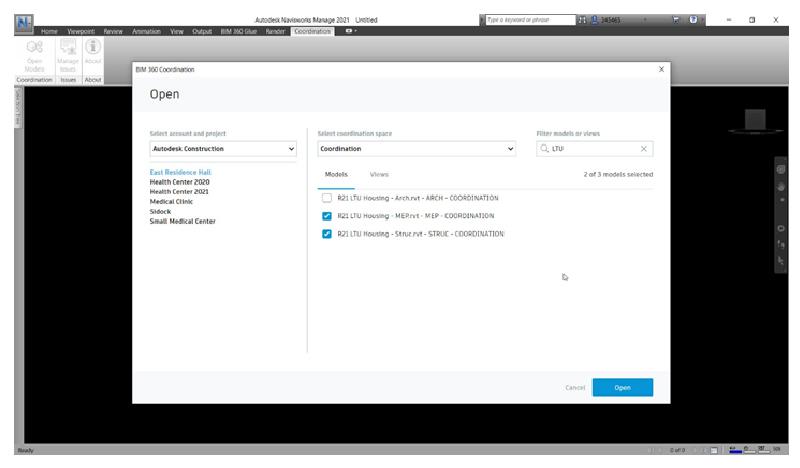Click the binoculars search icon
This screenshot has height=468, width=800.
tap(583, 20)
